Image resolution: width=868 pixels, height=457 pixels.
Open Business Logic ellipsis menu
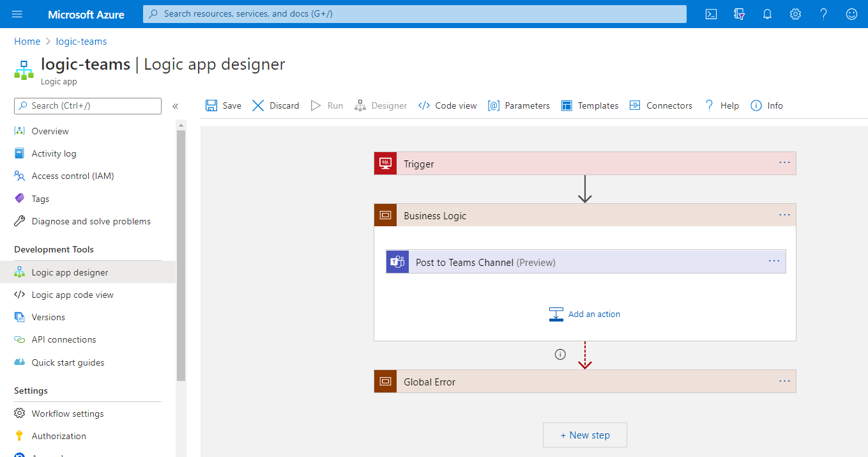pos(784,215)
